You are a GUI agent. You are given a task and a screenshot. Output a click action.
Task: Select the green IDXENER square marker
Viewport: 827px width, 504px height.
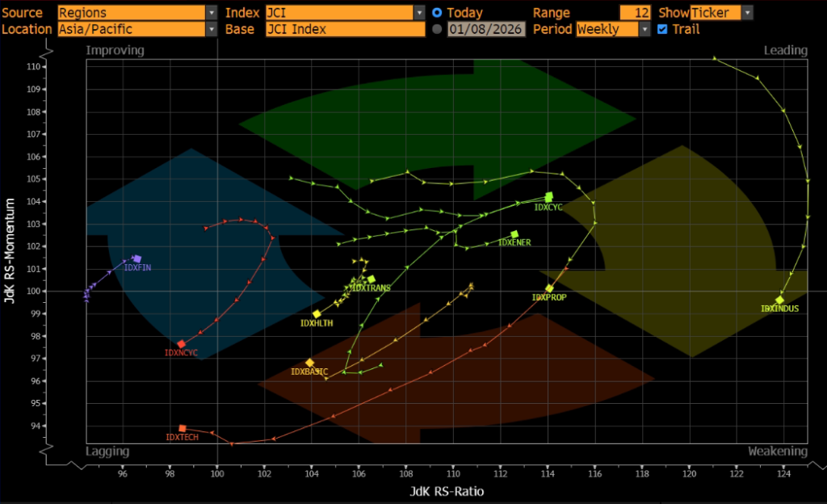point(514,234)
